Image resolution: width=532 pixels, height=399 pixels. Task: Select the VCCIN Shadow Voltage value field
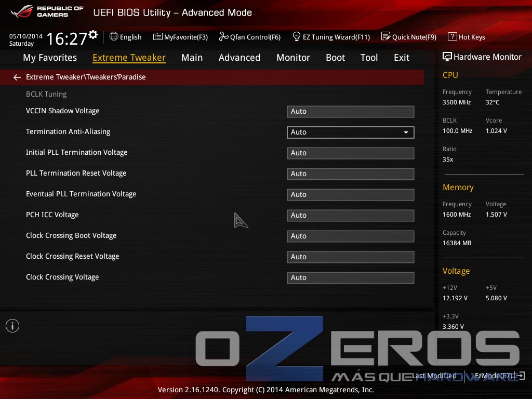point(351,112)
